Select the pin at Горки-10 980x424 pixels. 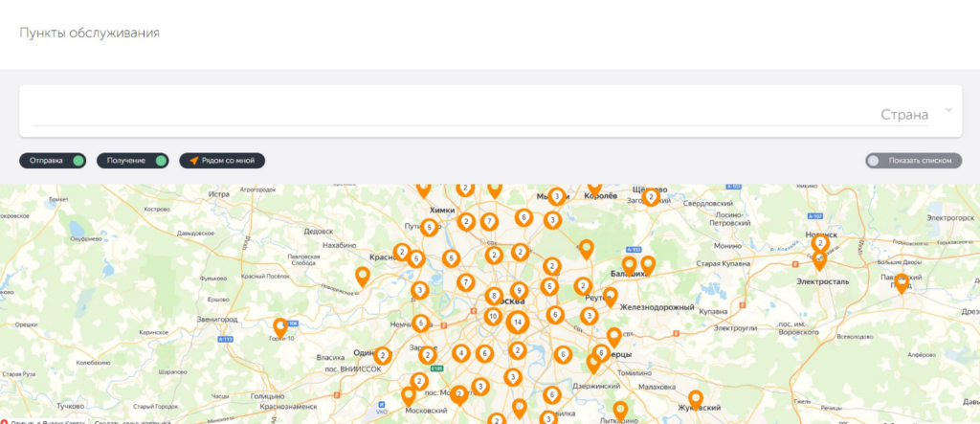coord(280,327)
